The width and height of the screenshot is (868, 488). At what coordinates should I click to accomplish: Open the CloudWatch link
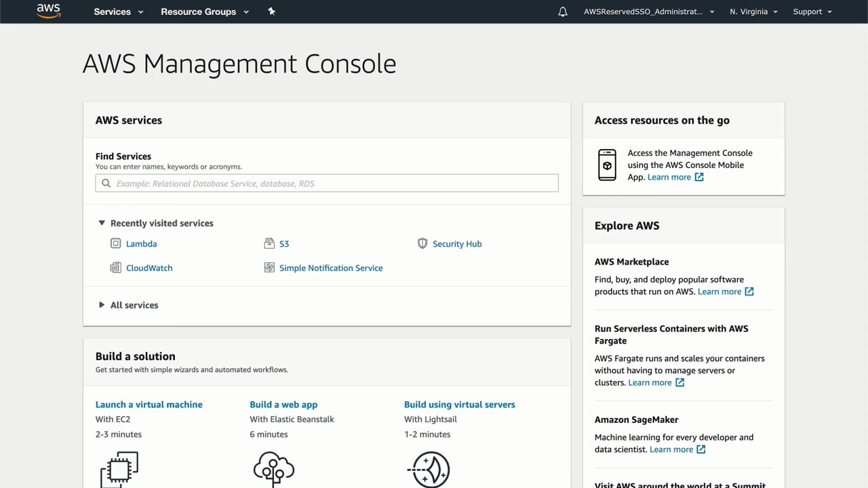pos(149,268)
